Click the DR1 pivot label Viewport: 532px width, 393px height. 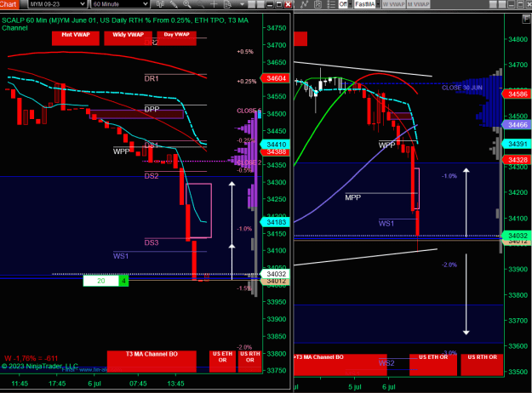pyautogui.click(x=152, y=78)
